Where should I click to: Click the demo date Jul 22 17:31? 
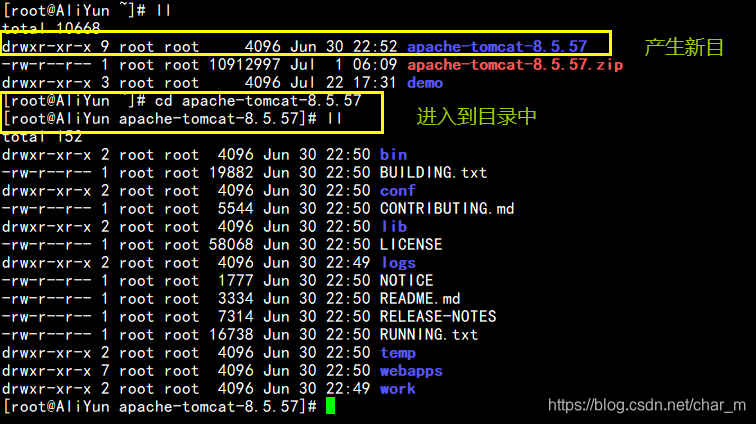point(343,83)
